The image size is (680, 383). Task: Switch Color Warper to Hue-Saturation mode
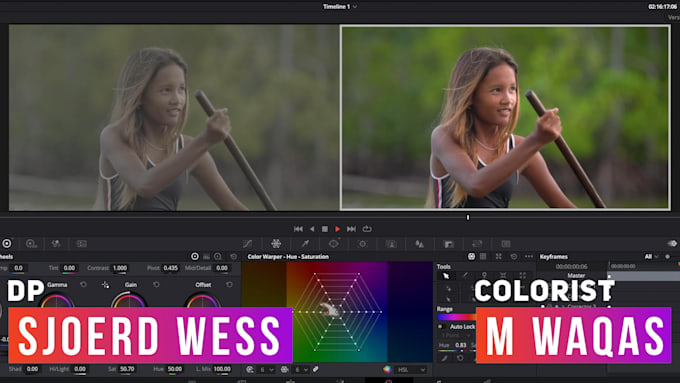coord(471,257)
